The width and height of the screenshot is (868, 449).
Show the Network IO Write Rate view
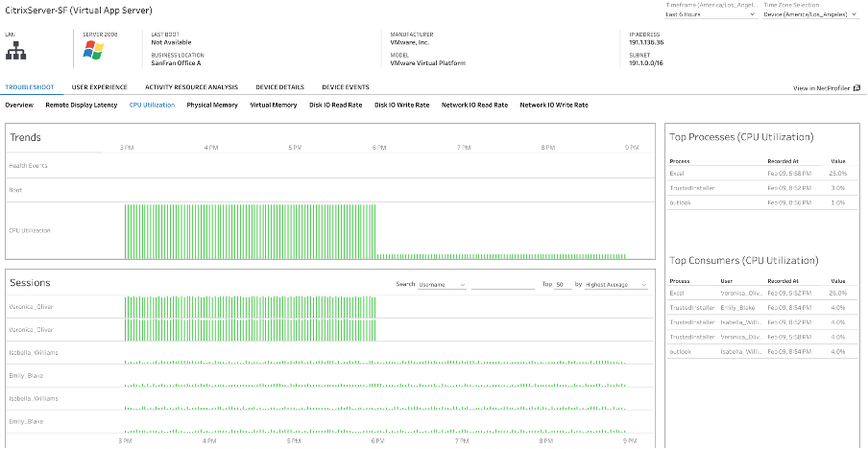point(554,105)
